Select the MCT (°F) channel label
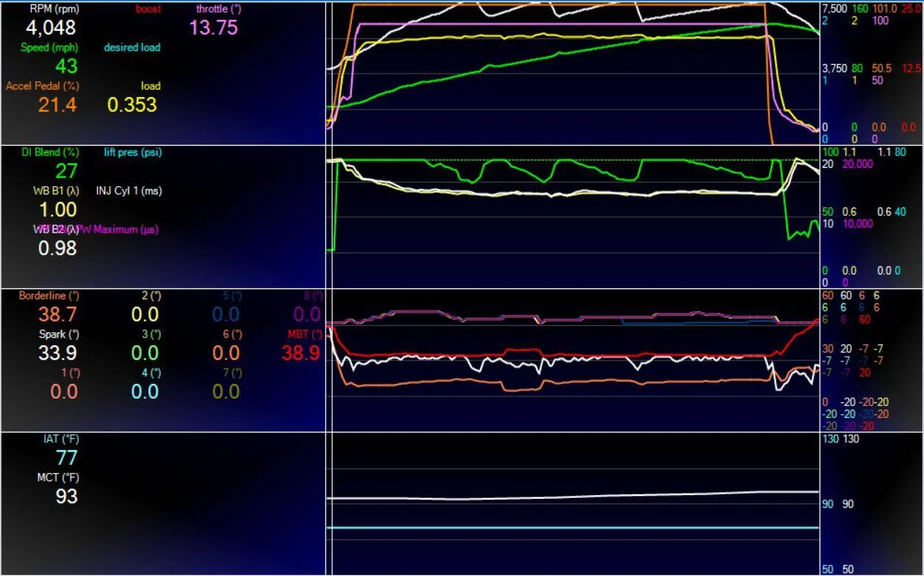 [x=58, y=477]
